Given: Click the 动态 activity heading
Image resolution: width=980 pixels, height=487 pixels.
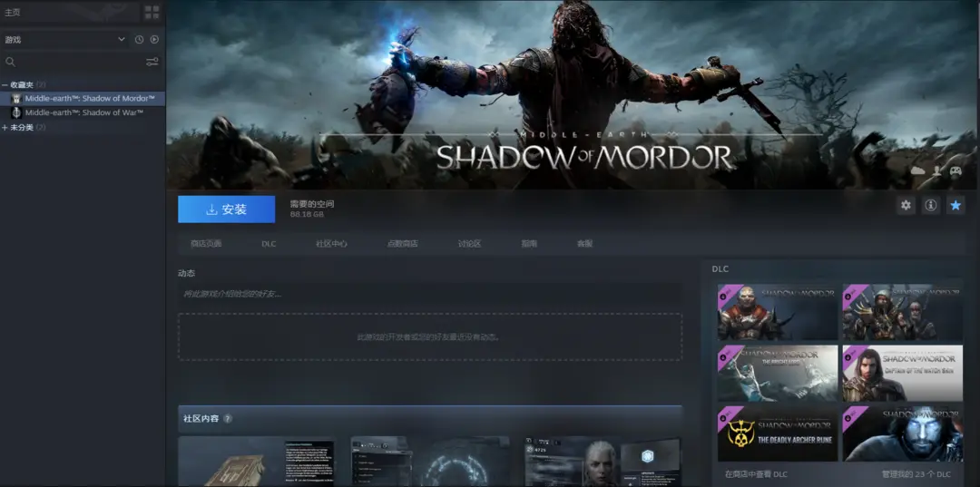Looking at the screenshot, I should 186,274.
